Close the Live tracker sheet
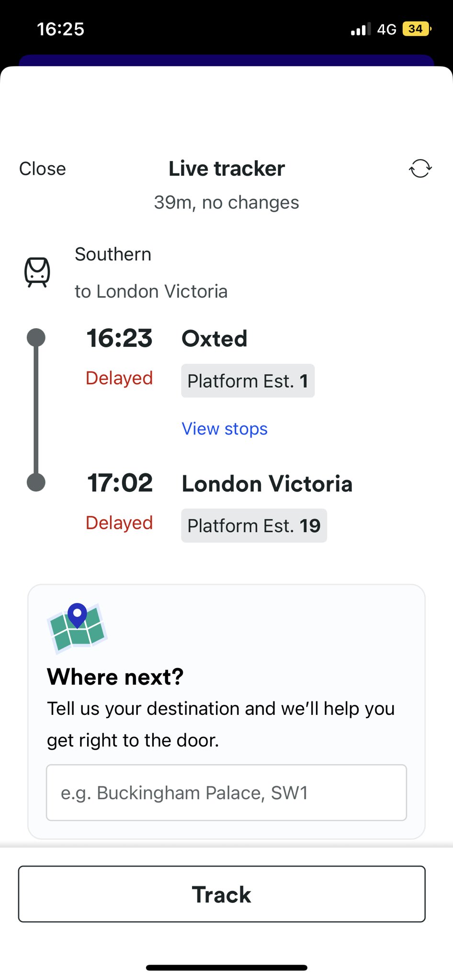 point(43,169)
